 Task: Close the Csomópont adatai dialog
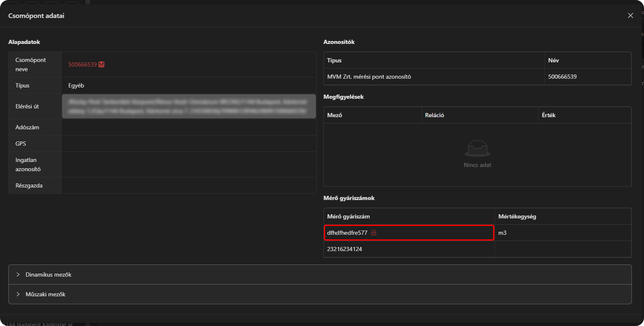[x=630, y=16]
